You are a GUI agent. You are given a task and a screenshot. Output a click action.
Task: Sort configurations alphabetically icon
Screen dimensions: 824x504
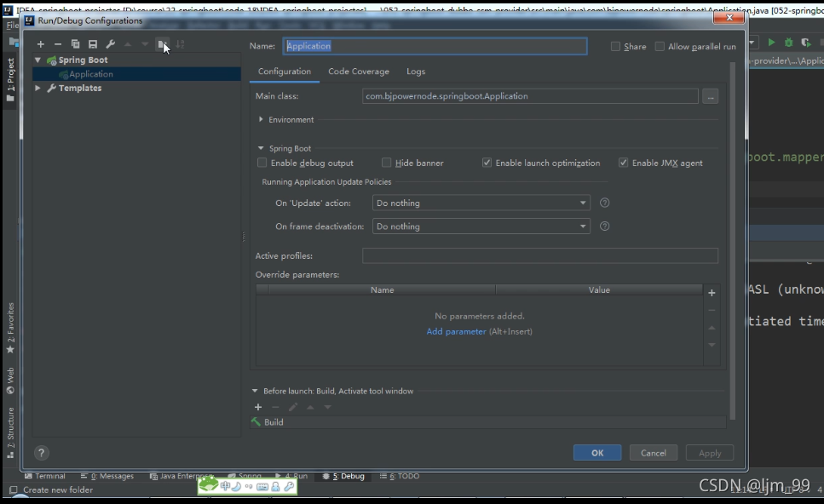(181, 44)
